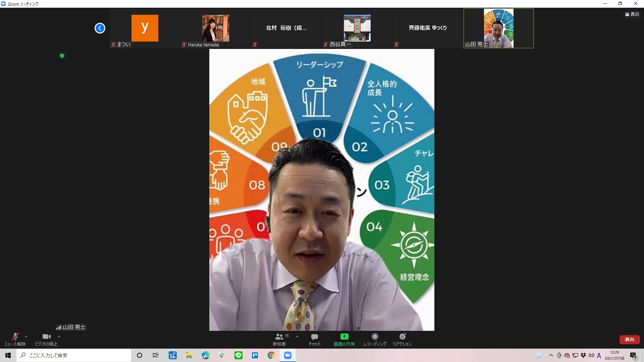Open Trello from taskbar
This screenshot has height=362, width=644.
pos(255,355)
